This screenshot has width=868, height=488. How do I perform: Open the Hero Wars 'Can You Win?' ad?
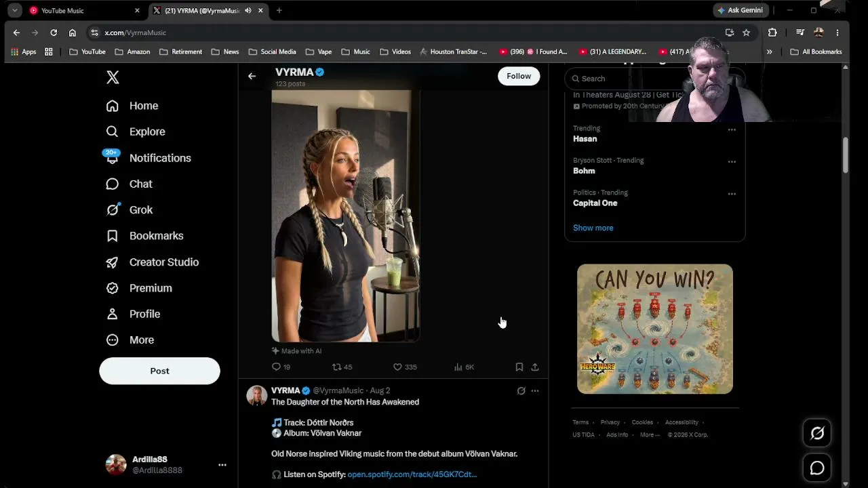[655, 329]
